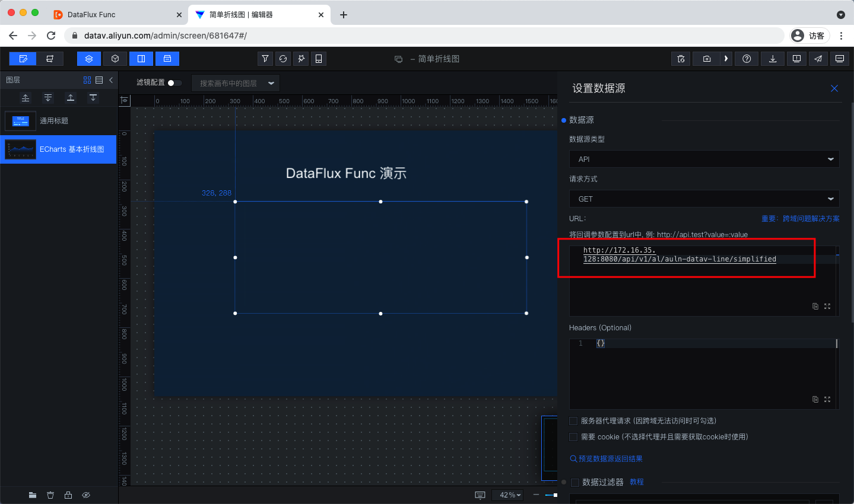The image size is (854, 504).
Task: Open the 数据过滤器 教程 link
Action: click(x=637, y=482)
